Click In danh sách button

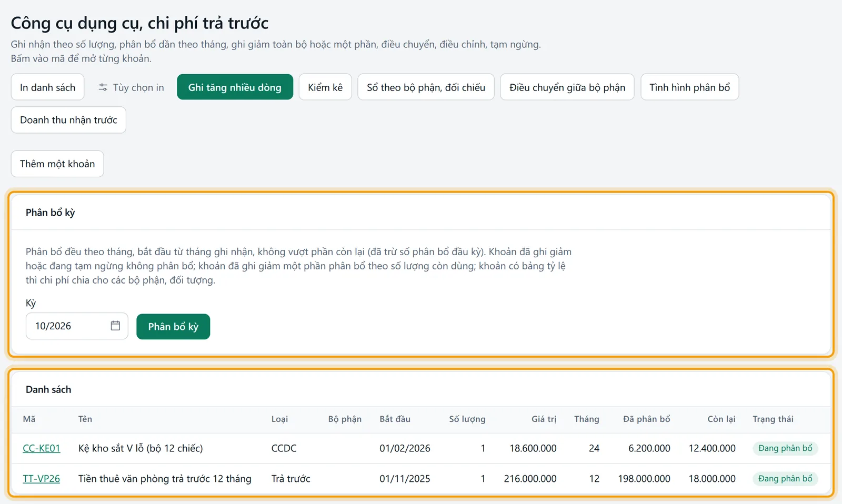[48, 87]
